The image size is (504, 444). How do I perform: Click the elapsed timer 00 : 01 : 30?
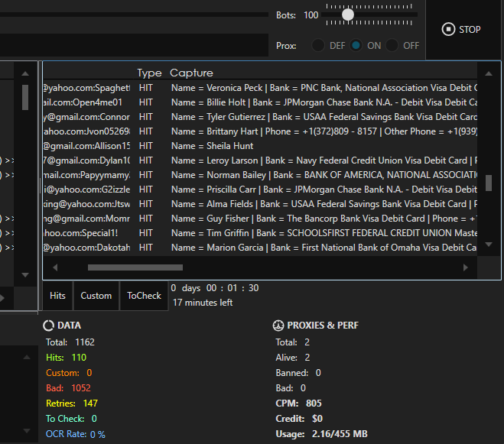pos(232,288)
